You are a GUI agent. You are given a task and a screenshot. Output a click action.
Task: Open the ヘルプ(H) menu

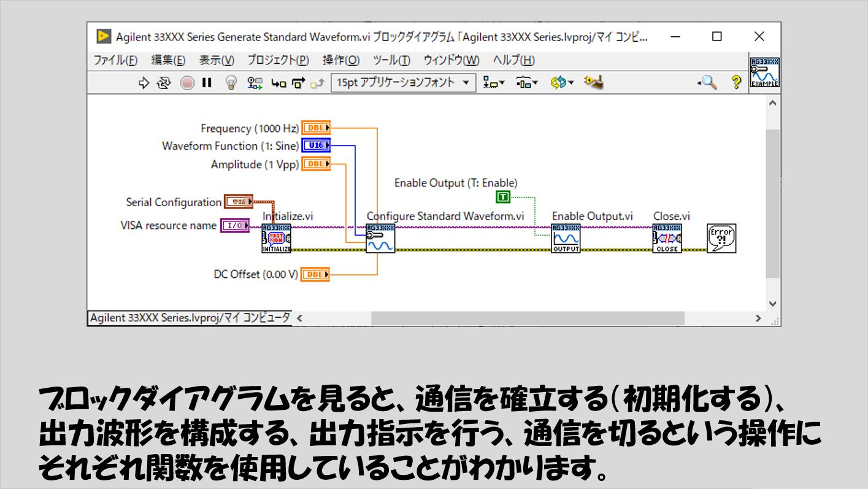click(x=513, y=60)
